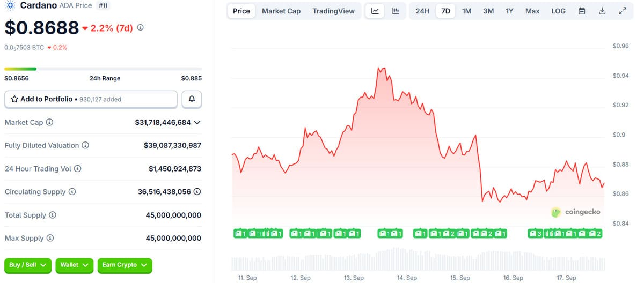644x283 pixels.
Task: Click the Fully Diluted Valuation info icon
Action: click(x=85, y=145)
